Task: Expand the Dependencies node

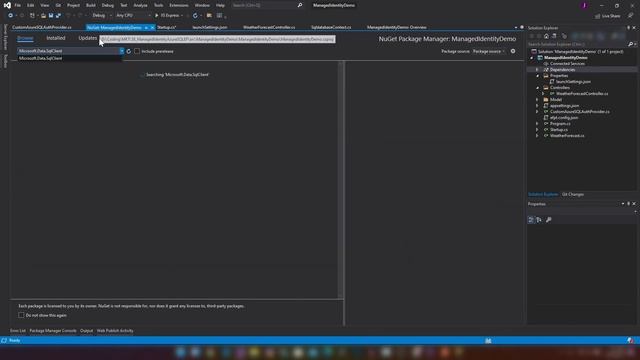Action: tap(537, 70)
